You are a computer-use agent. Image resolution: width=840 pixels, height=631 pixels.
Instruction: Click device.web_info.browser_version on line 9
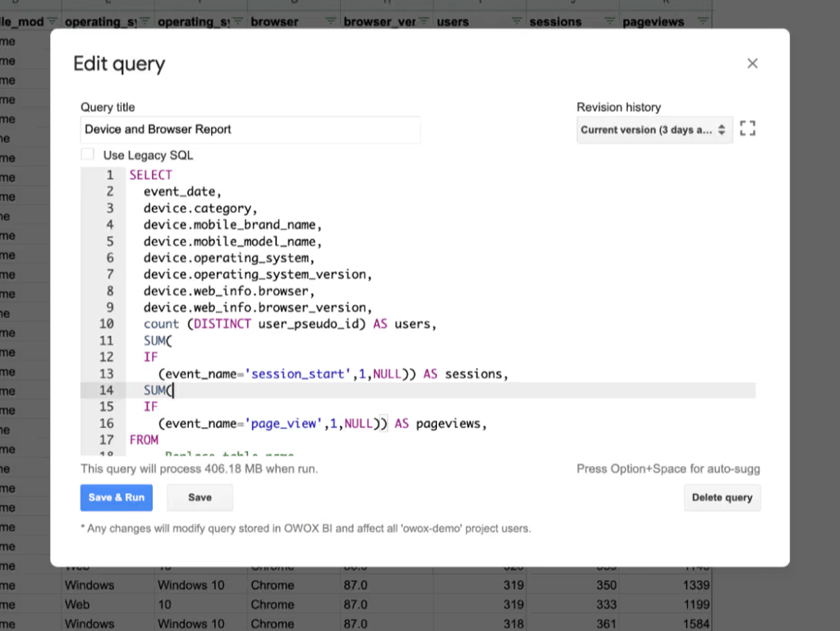tap(255, 308)
